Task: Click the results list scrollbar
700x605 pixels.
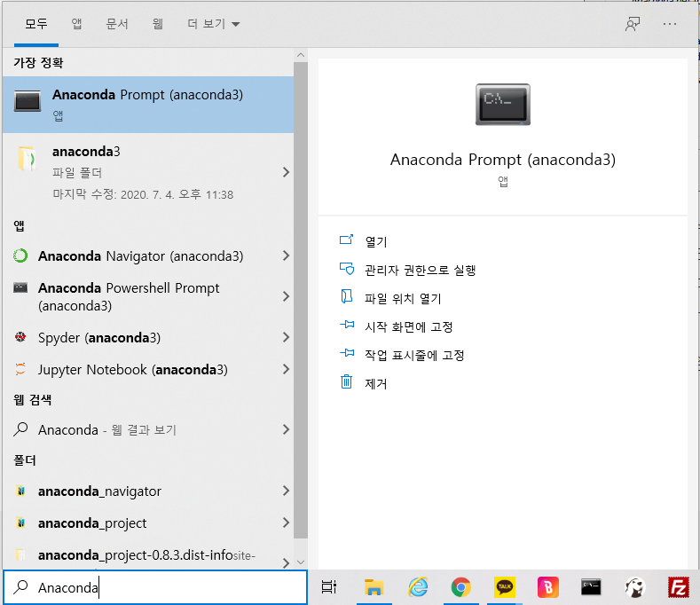Action: click(x=301, y=300)
